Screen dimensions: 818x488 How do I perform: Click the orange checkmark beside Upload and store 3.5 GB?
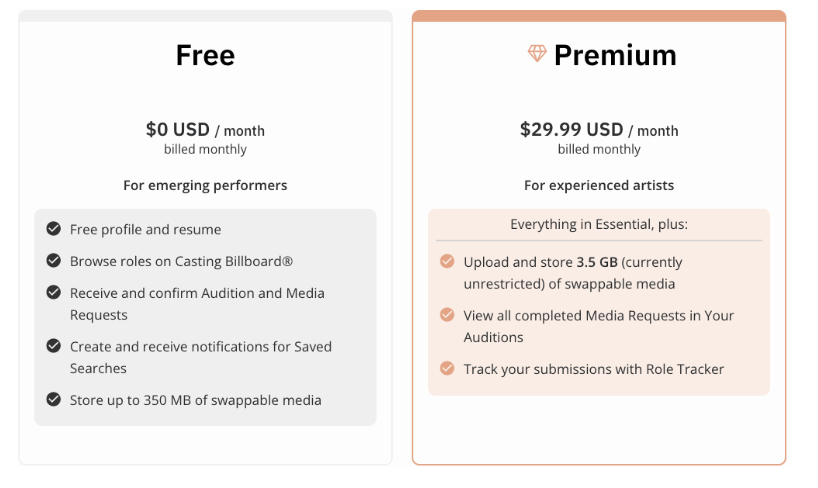click(x=447, y=261)
